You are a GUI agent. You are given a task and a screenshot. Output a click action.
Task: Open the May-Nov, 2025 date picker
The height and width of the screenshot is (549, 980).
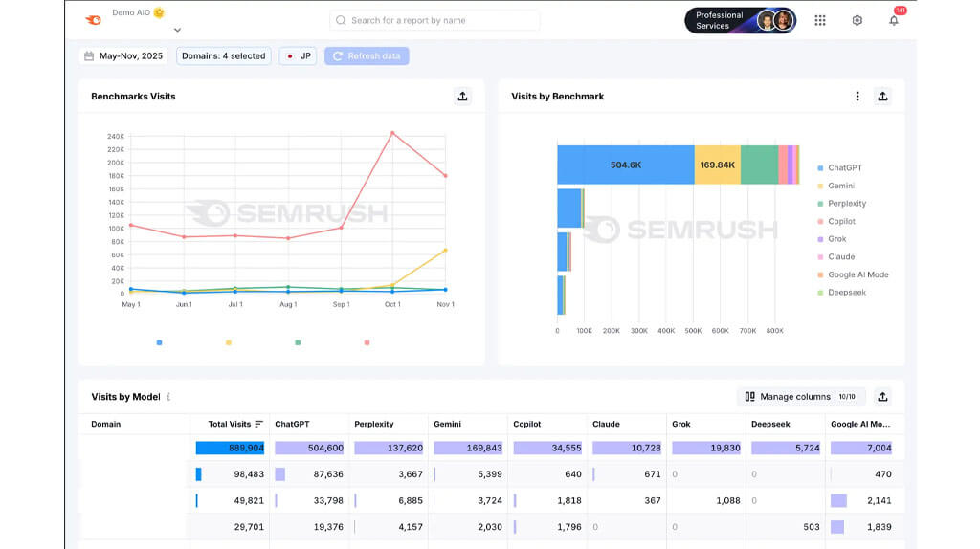[123, 56]
